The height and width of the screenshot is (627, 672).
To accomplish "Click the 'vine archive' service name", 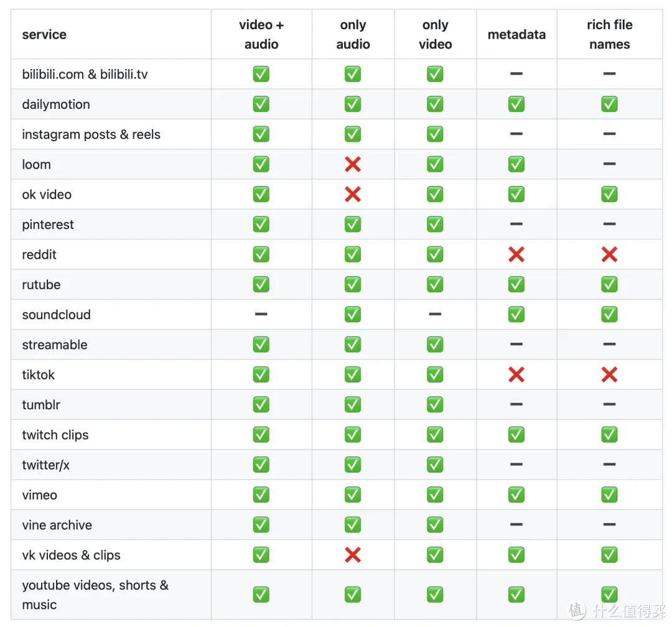I will pyautogui.click(x=57, y=525).
